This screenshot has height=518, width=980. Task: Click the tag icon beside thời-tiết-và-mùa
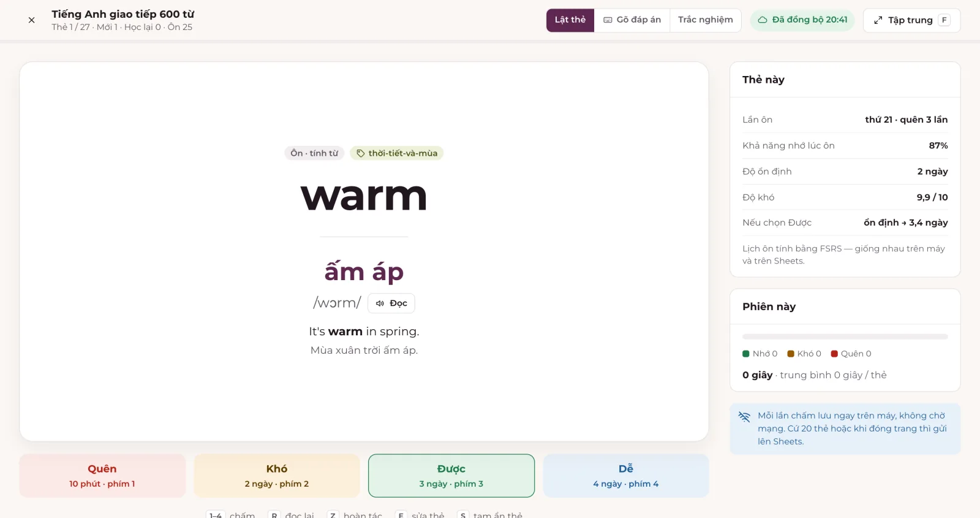point(361,153)
